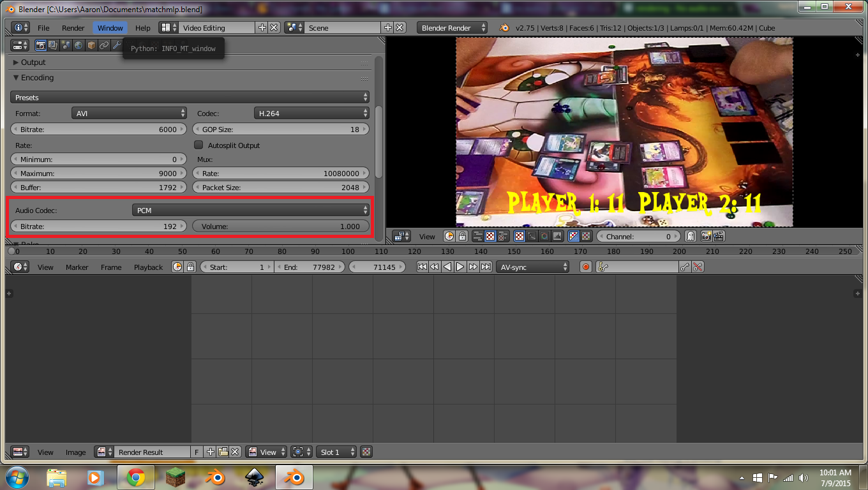Open the Slot 1 render slot selector
Screen dimensions: 868x490
pyautogui.click(x=337, y=452)
